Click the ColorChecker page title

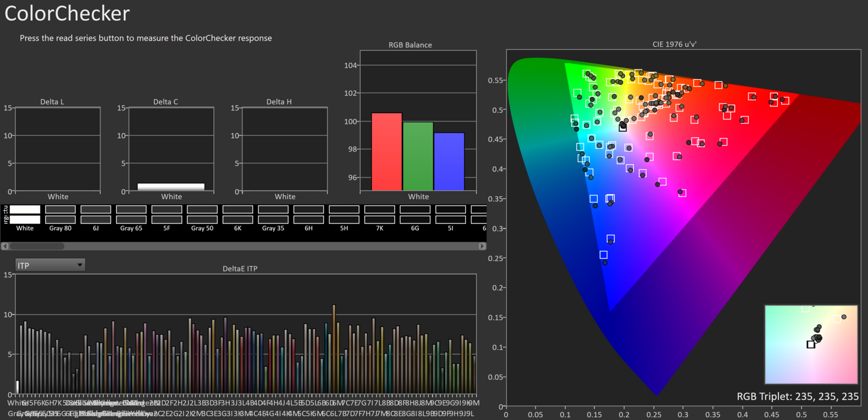(x=67, y=14)
